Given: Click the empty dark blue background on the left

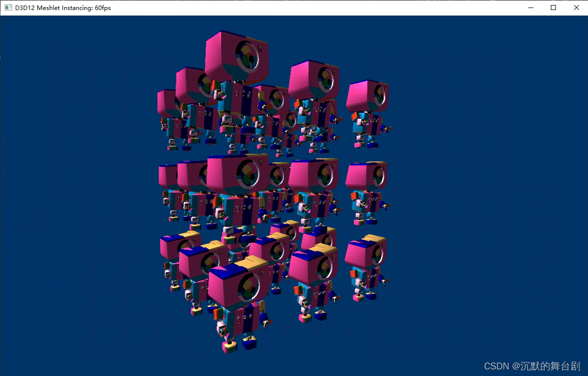Looking at the screenshot, I should point(75,201).
